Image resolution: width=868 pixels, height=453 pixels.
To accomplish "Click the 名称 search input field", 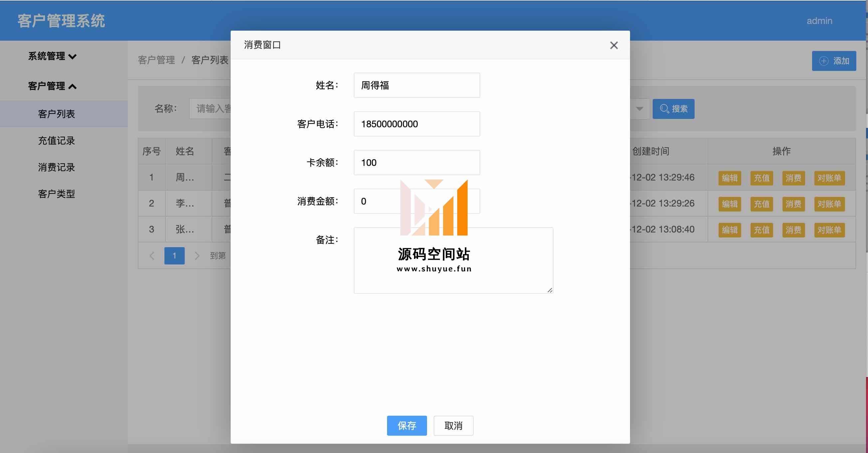I will 211,109.
